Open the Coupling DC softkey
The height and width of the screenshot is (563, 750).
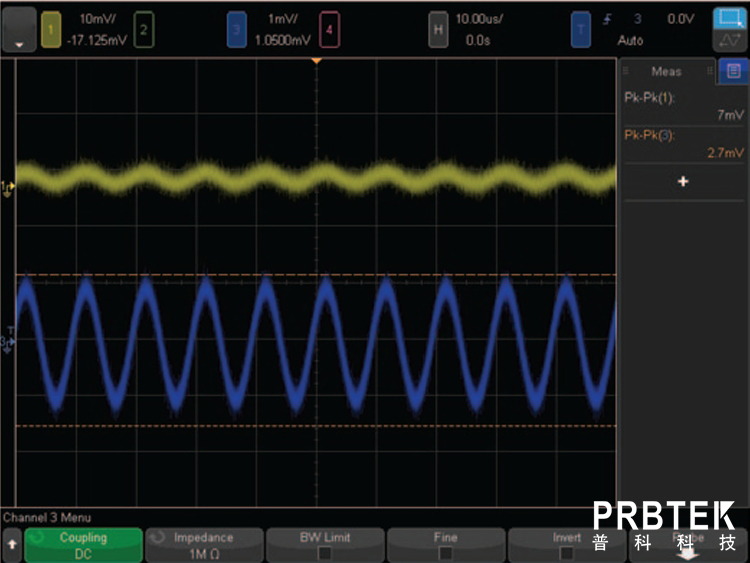pos(83,545)
